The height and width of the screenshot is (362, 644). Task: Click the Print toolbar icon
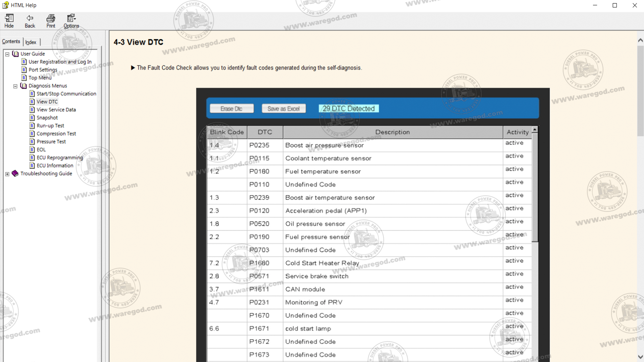[x=51, y=18]
